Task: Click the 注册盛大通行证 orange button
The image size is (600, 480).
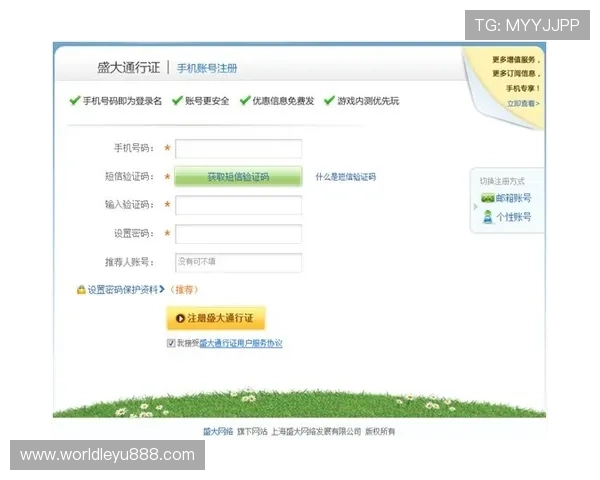Action: tap(216, 318)
